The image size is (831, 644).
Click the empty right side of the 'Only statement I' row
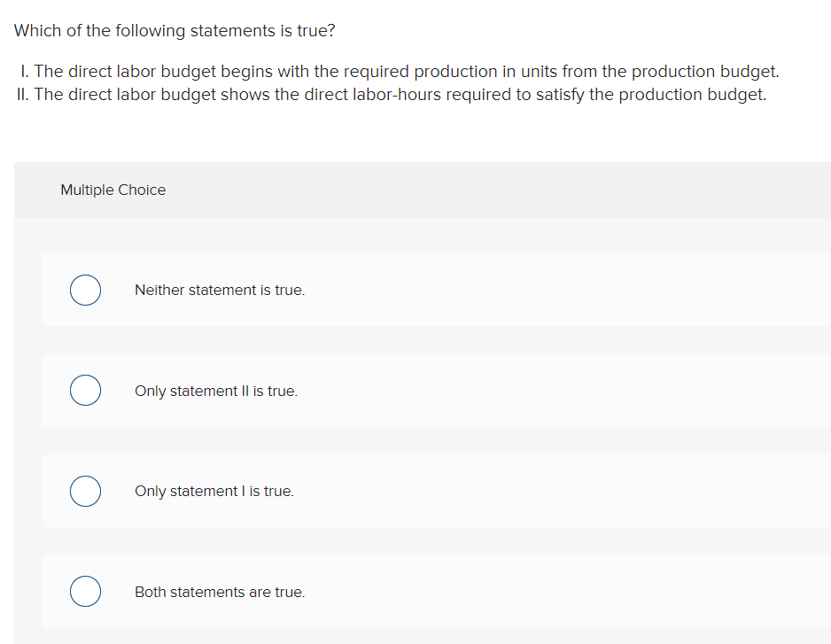[x=620, y=491]
